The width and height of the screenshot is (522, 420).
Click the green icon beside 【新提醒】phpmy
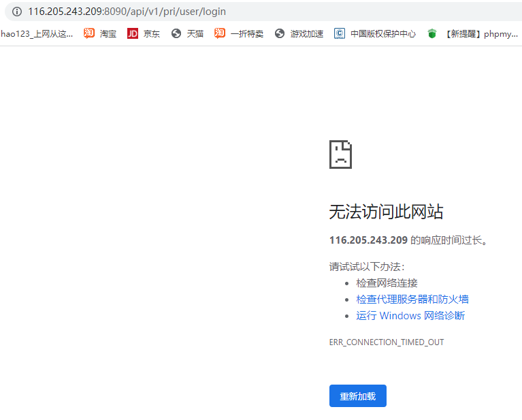click(431, 33)
